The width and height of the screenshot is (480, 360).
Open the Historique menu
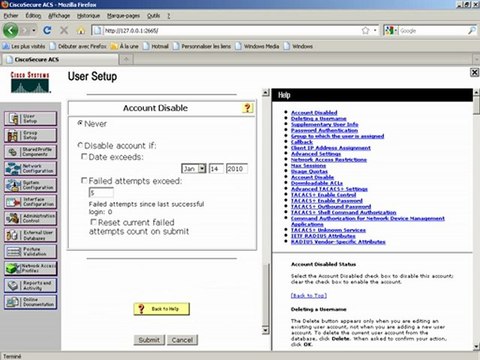(88, 16)
